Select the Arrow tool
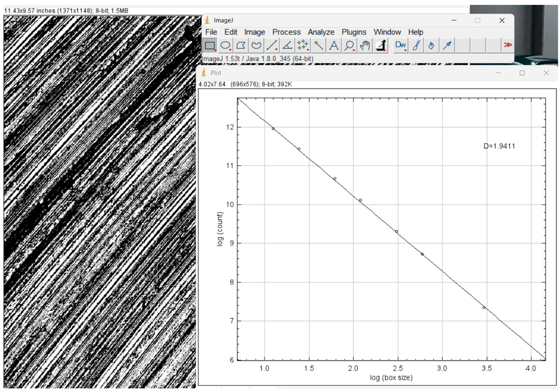 [447, 45]
